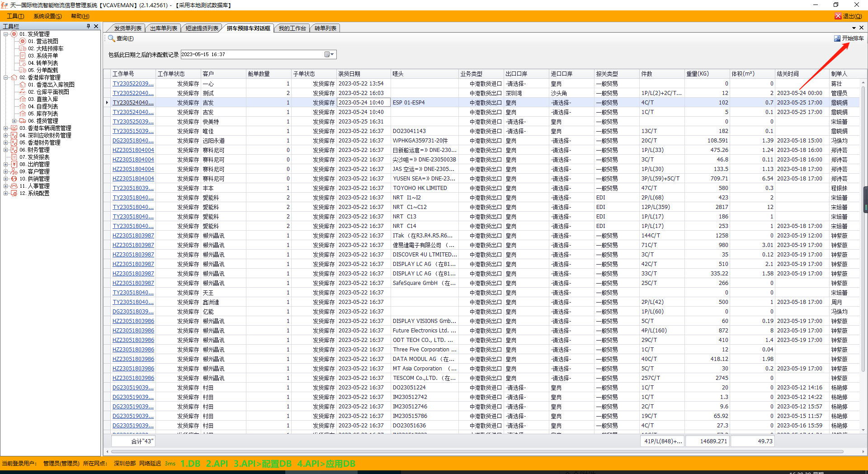Click the 开始排车 toolbar icon

(x=837, y=38)
